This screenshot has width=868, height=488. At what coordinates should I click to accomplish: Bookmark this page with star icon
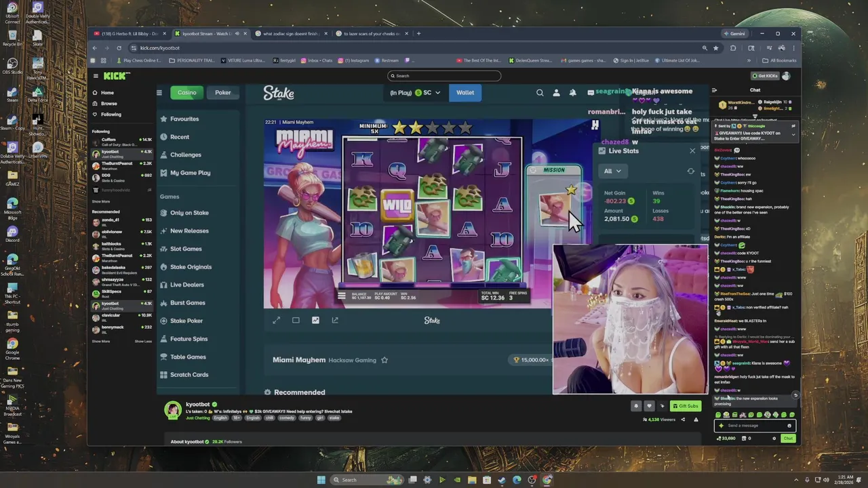click(x=715, y=48)
